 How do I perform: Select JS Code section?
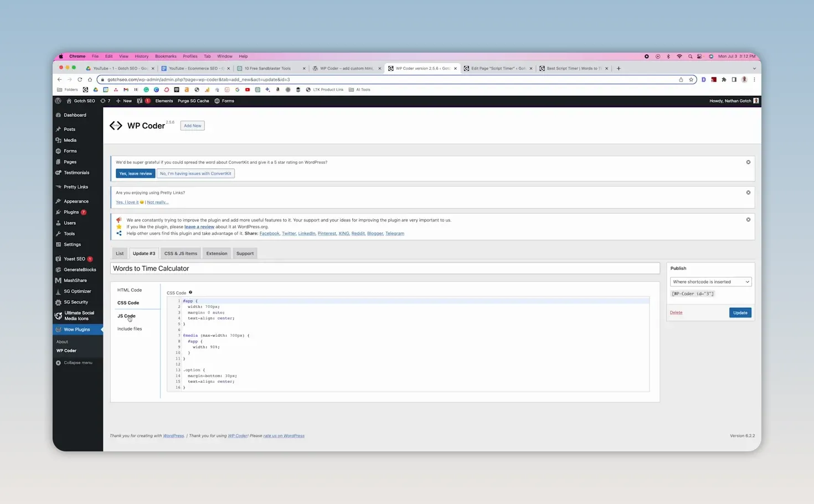pos(126,316)
